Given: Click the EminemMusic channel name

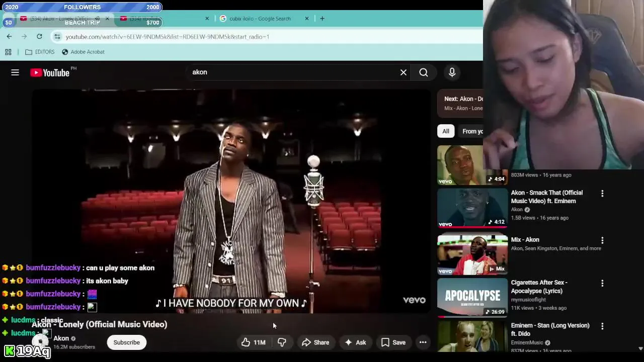Looking at the screenshot, I should pos(527,343).
